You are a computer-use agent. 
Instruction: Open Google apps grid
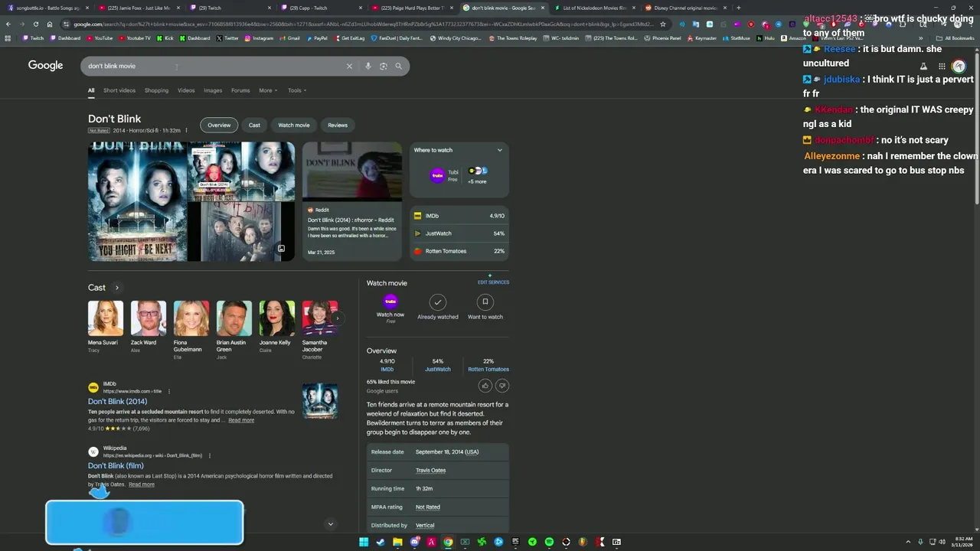(x=942, y=66)
